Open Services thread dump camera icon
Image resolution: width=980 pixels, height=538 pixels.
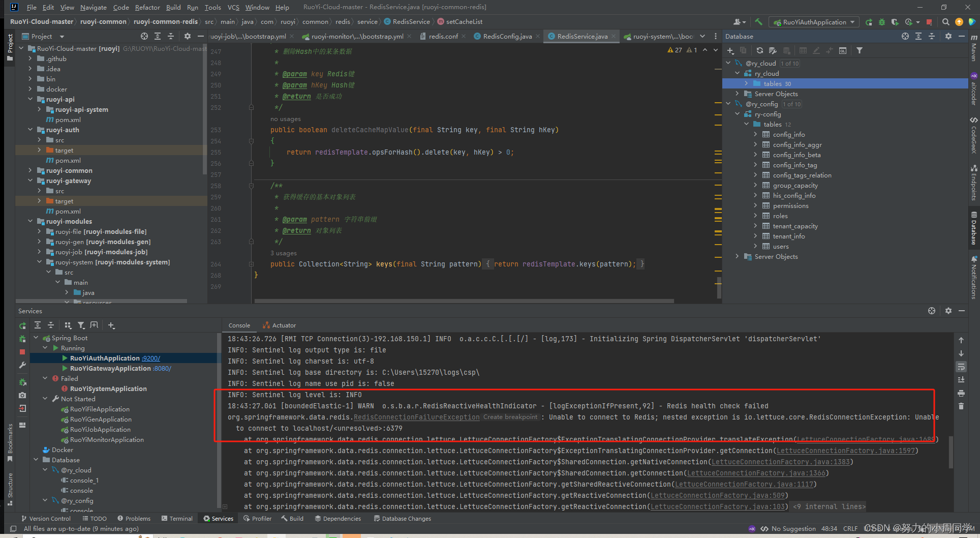coord(22,395)
